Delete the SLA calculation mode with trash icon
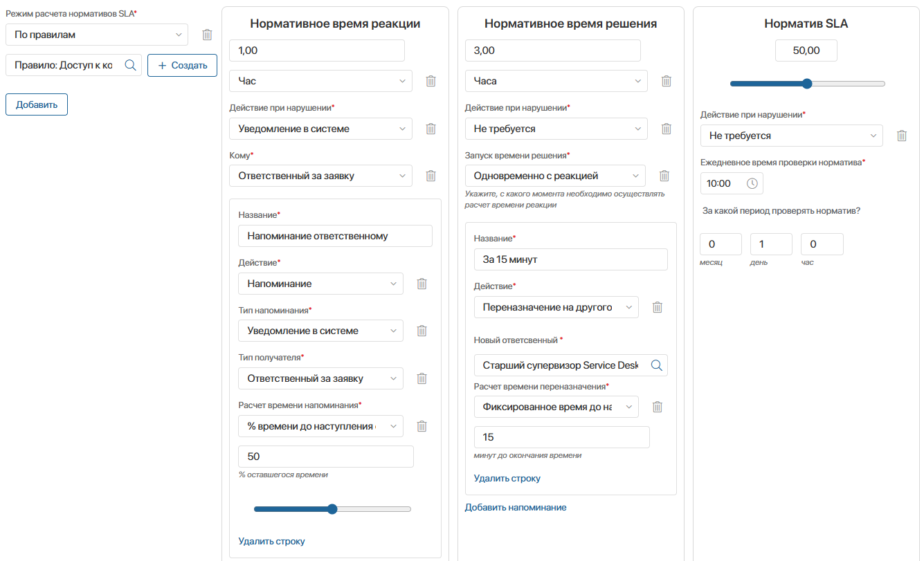924x561 pixels. click(x=207, y=35)
